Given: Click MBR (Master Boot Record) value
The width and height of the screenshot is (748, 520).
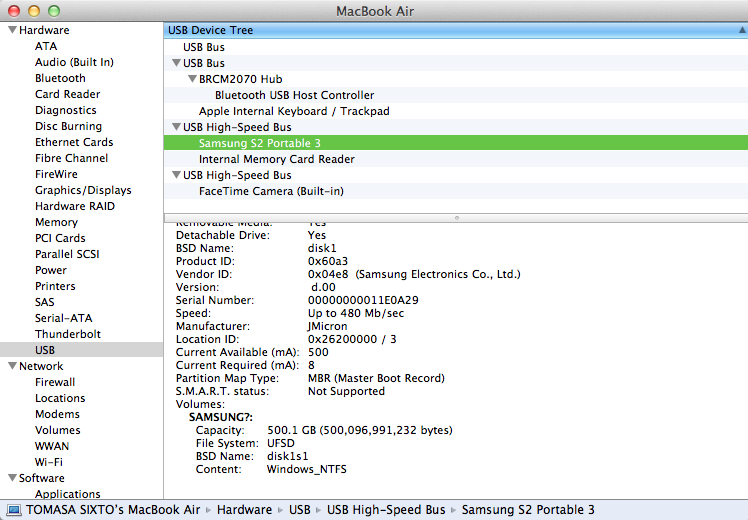Looking at the screenshot, I should (376, 378).
